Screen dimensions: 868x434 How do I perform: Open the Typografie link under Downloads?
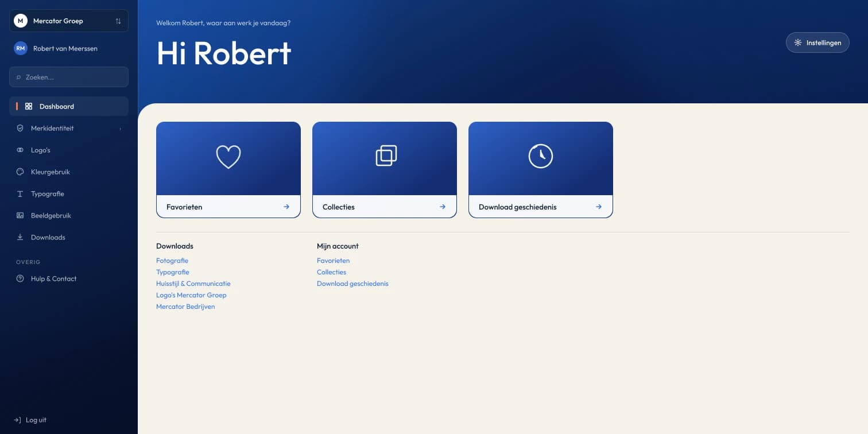pos(173,272)
